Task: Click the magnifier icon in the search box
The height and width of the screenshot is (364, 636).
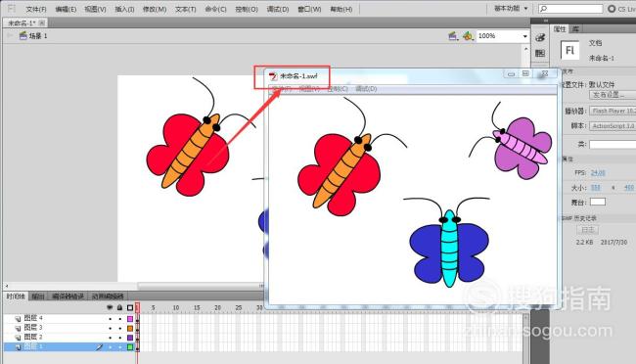Action: [x=544, y=8]
